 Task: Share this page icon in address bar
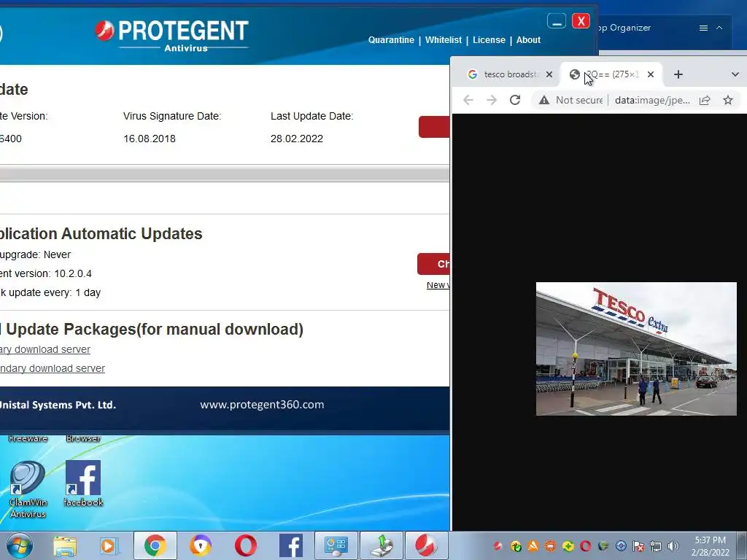pos(705,100)
